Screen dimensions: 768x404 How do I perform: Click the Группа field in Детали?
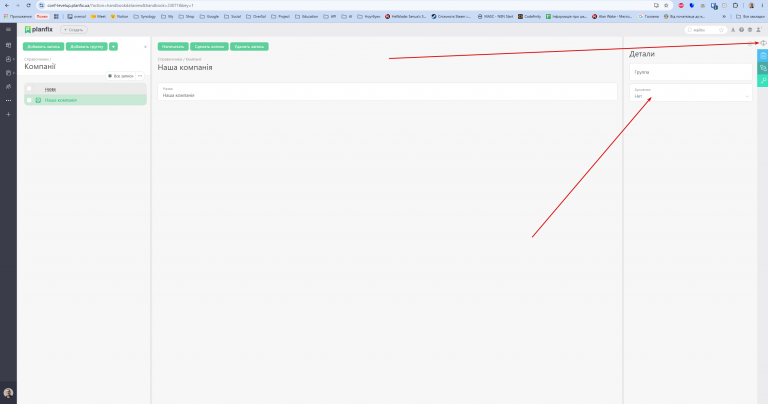691,72
